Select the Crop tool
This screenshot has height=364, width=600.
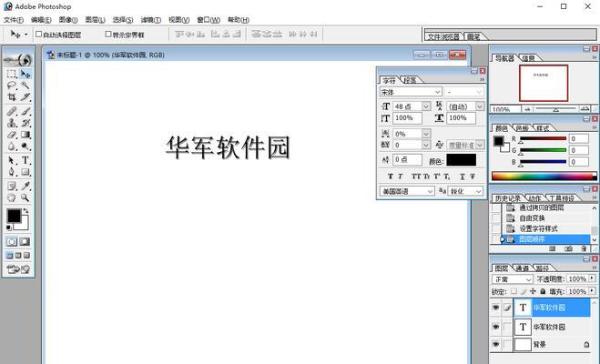click(12, 96)
